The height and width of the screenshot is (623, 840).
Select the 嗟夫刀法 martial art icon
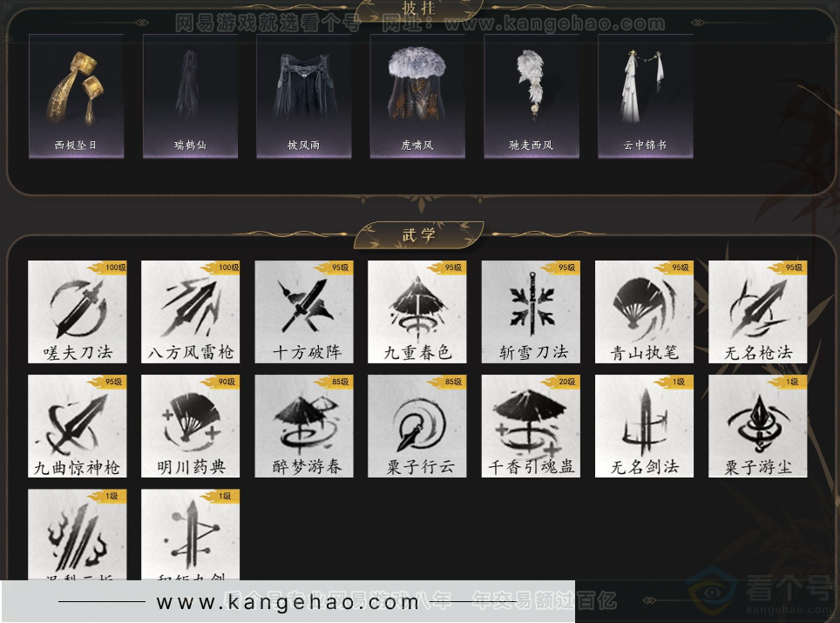77,312
